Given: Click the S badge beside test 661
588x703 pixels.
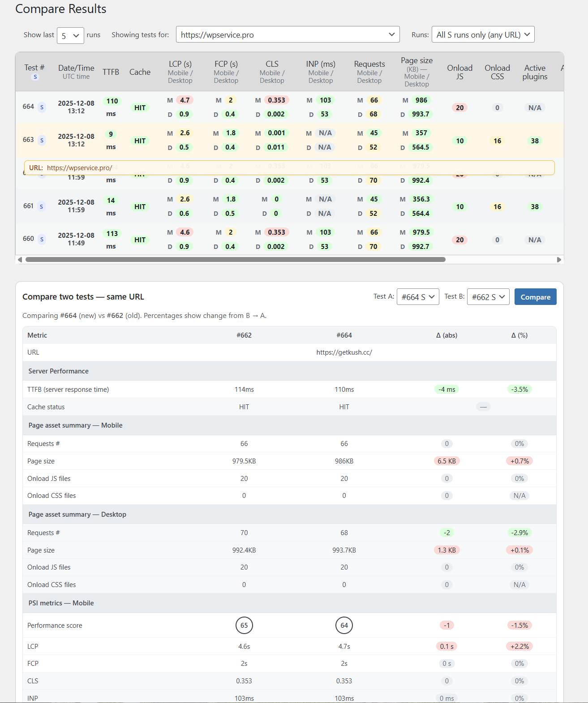Looking at the screenshot, I should pyautogui.click(x=41, y=206).
